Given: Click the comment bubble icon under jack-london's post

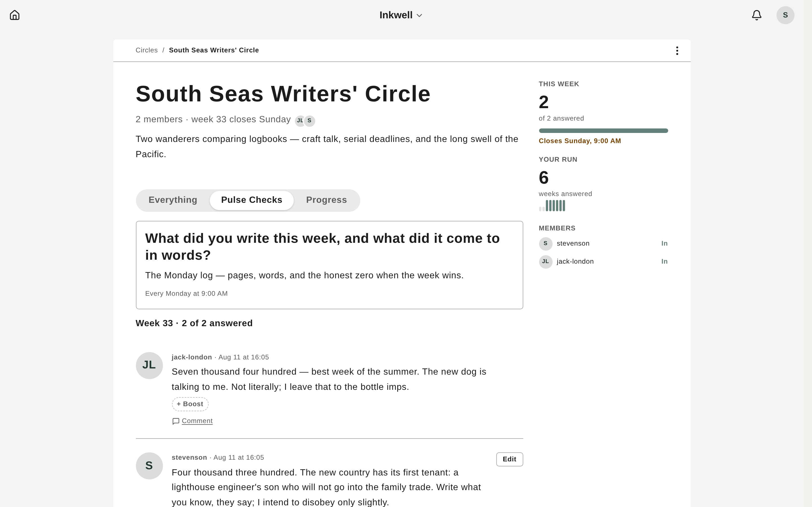Looking at the screenshot, I should tap(176, 421).
